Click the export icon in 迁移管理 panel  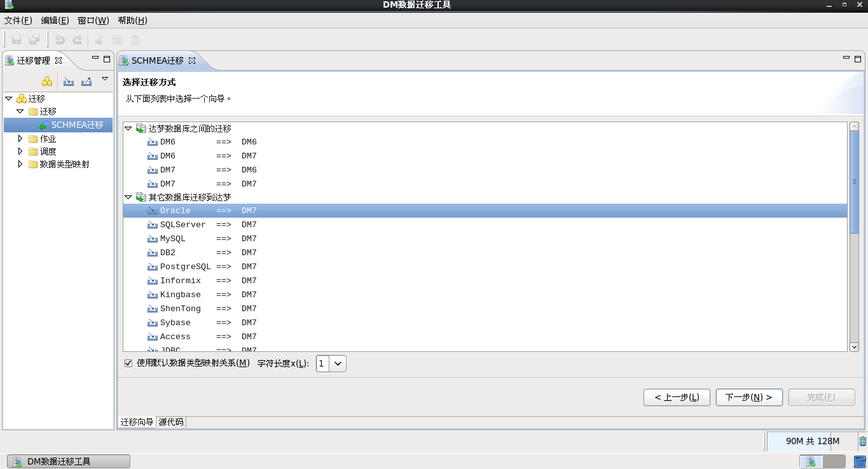pyautogui.click(x=86, y=81)
